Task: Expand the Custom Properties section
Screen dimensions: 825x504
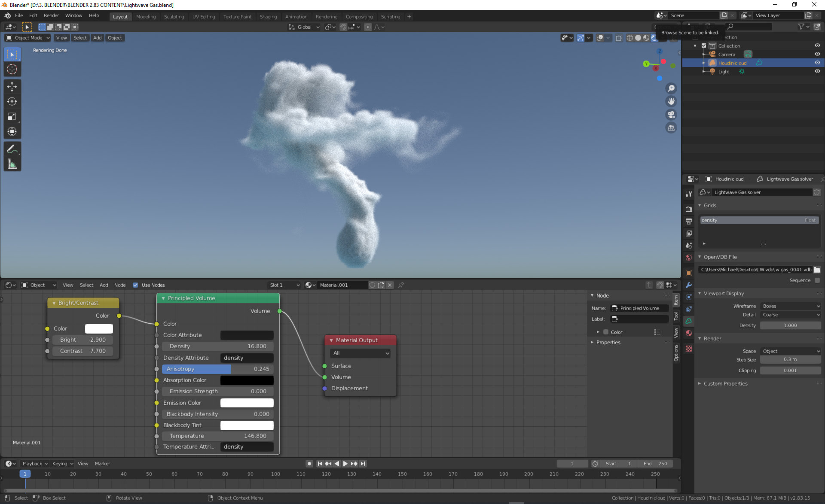Action: click(x=725, y=383)
